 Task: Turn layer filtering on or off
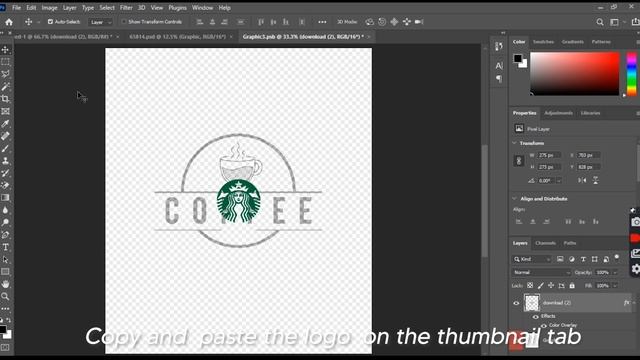pyautogui.click(x=617, y=258)
